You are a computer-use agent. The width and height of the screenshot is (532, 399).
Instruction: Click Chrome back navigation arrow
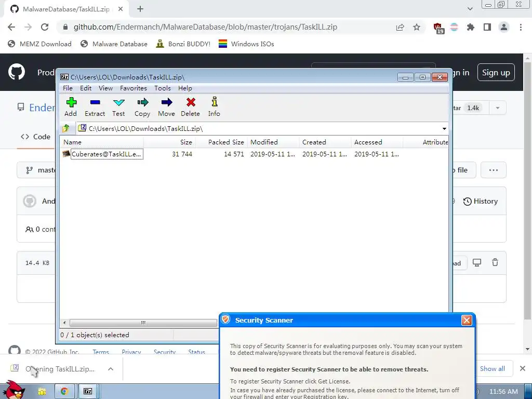point(11,27)
